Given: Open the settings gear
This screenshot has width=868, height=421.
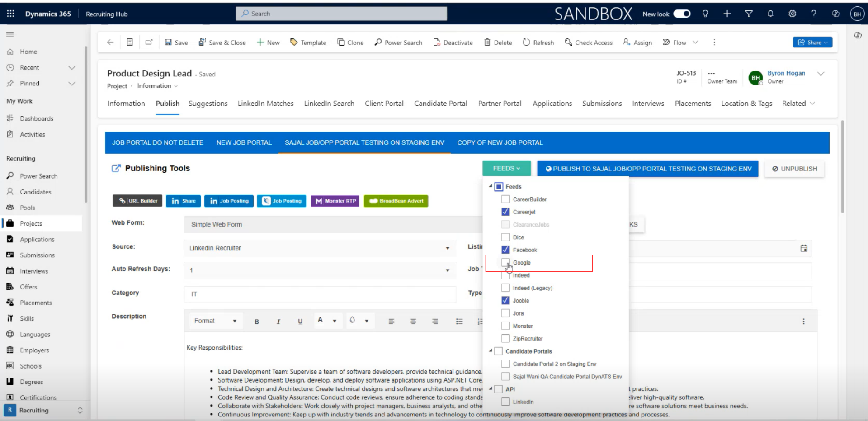Looking at the screenshot, I should coord(792,14).
